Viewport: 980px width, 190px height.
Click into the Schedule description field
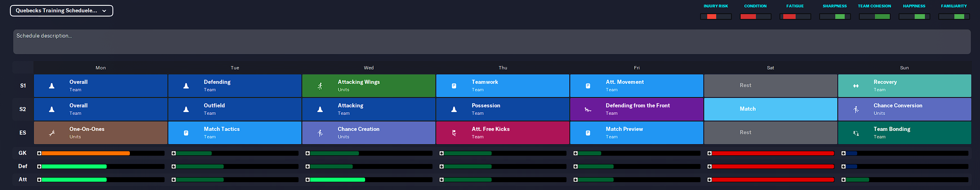tap(492, 42)
